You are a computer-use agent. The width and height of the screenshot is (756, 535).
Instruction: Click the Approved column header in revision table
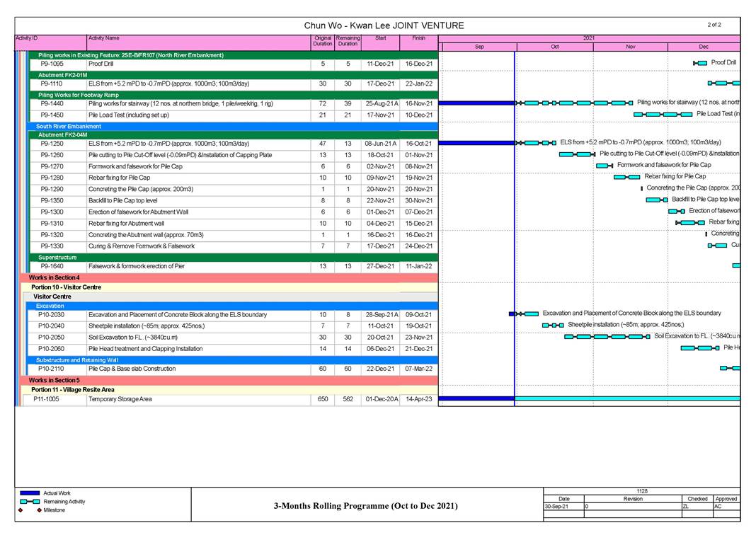click(726, 499)
